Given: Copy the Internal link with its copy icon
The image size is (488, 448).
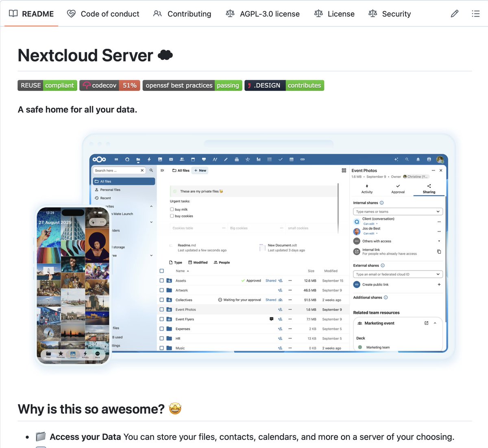Looking at the screenshot, I should tap(439, 252).
